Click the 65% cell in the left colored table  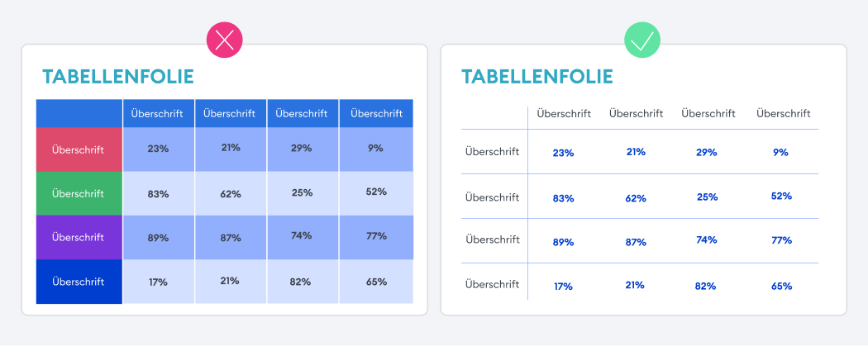tap(376, 282)
